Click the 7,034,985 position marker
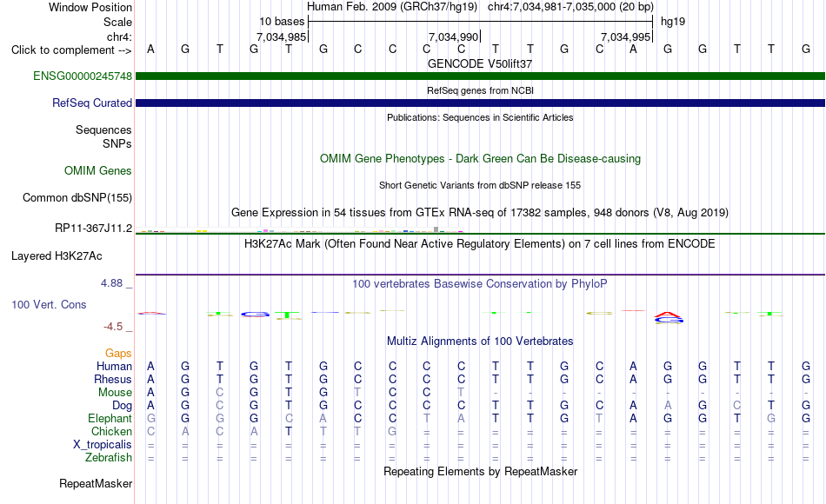Image resolution: width=826 pixels, height=504 pixels. [x=282, y=36]
